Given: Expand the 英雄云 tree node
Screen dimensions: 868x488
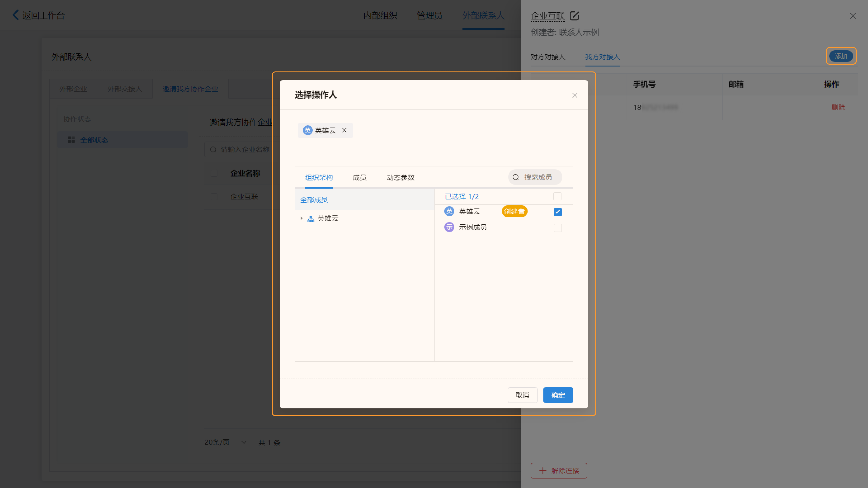Looking at the screenshot, I should [302, 218].
